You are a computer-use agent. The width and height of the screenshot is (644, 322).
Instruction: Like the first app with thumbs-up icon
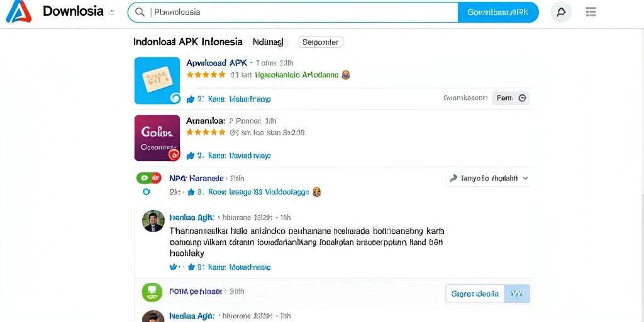point(190,99)
